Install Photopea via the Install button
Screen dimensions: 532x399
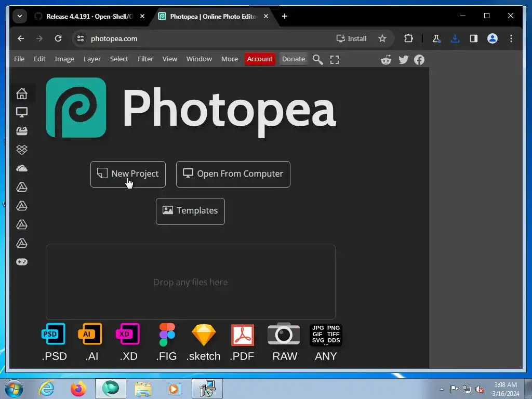[351, 38]
